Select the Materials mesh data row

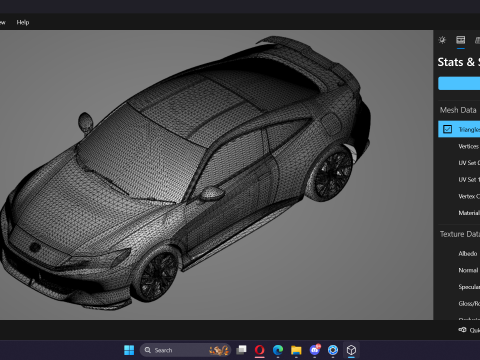(x=469, y=213)
